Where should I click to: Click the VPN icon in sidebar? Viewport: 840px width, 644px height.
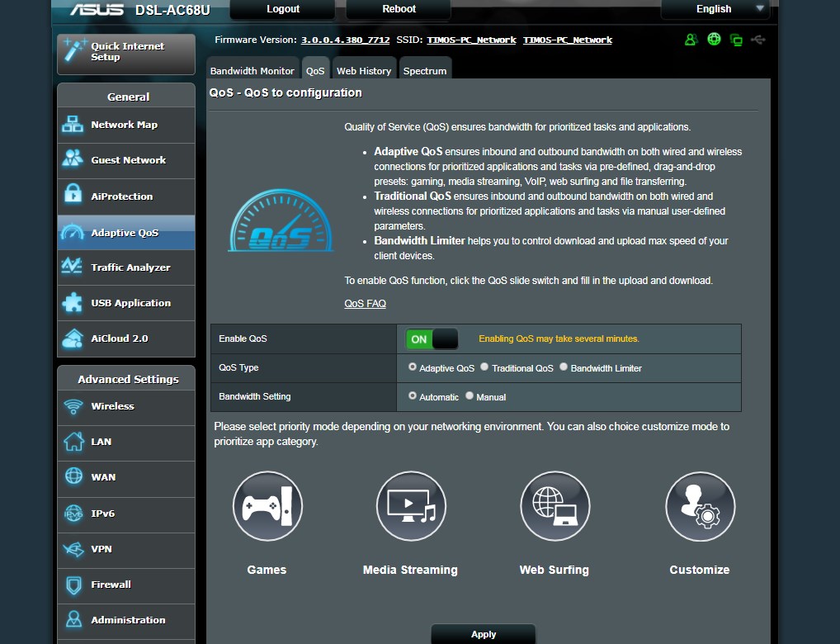tap(73, 549)
